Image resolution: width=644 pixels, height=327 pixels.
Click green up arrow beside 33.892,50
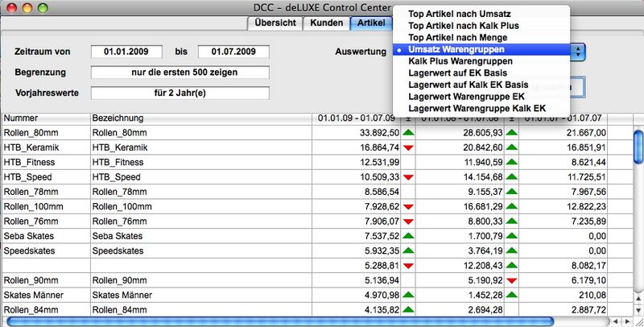click(x=409, y=132)
